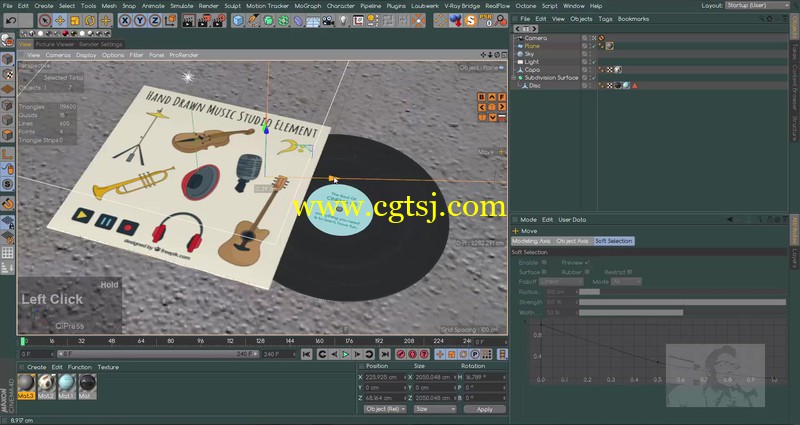Open the Layout Startup (User) dropdown

click(x=757, y=6)
